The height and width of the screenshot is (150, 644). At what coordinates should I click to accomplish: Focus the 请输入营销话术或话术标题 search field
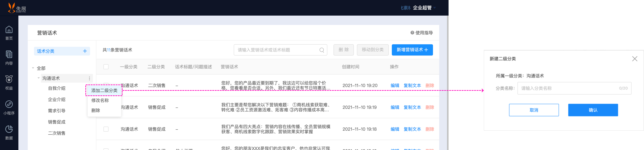point(281,50)
